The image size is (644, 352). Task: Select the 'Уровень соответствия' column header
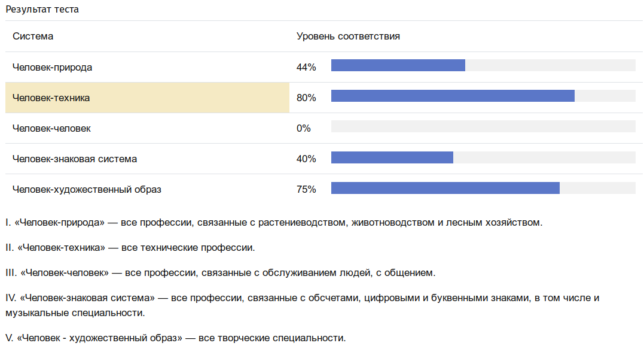click(348, 36)
